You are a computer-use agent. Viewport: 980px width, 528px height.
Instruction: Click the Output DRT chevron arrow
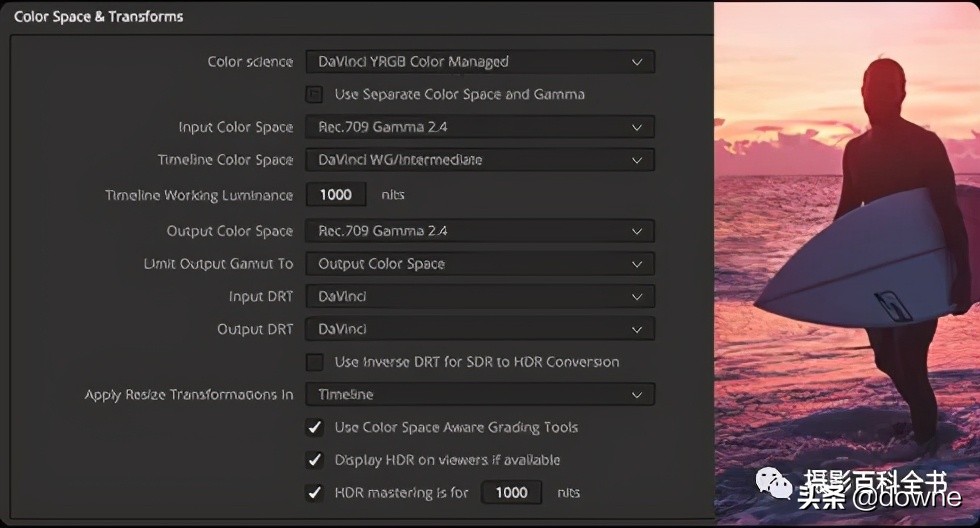point(637,329)
